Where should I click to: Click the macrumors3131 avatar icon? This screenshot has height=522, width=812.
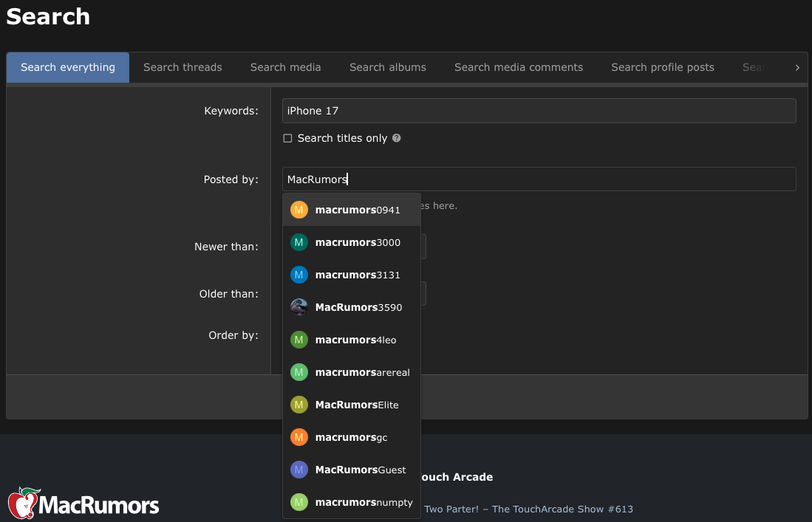(x=298, y=275)
